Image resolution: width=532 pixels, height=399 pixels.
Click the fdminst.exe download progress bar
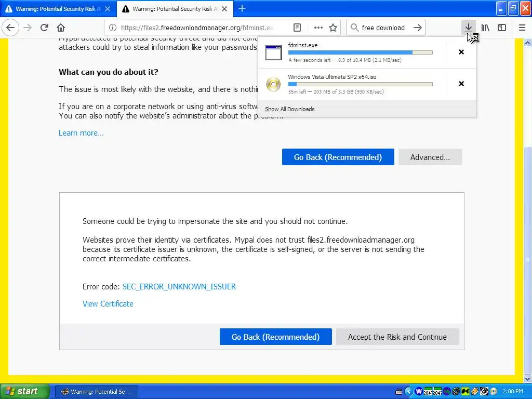pos(361,52)
